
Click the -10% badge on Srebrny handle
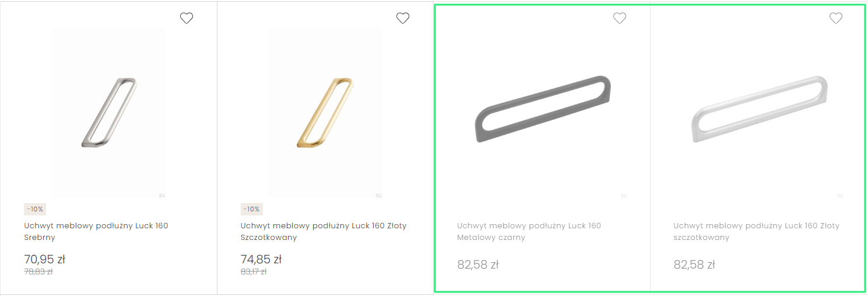pos(35,209)
